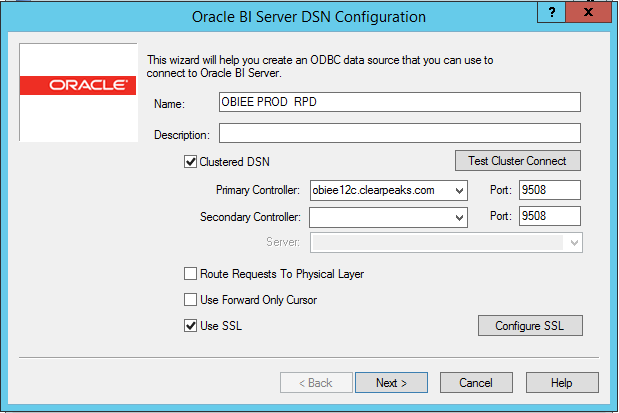The width and height of the screenshot is (619, 413).
Task: Open the Secondary Controller dropdown
Action: [x=459, y=218]
